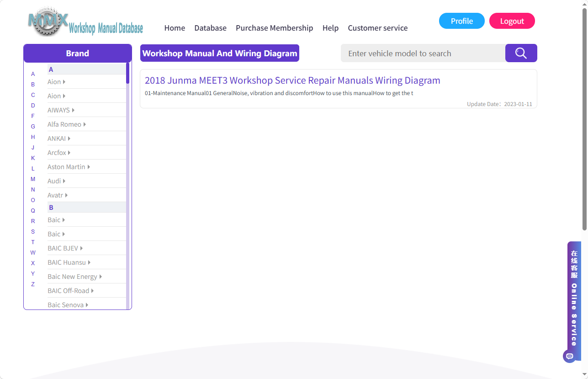Focus the vehicle model search field

[x=423, y=53]
